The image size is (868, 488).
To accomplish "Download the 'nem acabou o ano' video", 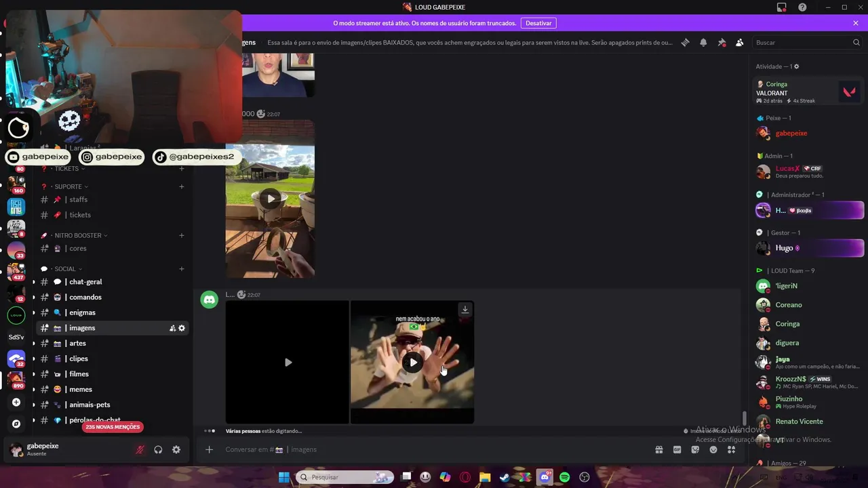I will (465, 309).
